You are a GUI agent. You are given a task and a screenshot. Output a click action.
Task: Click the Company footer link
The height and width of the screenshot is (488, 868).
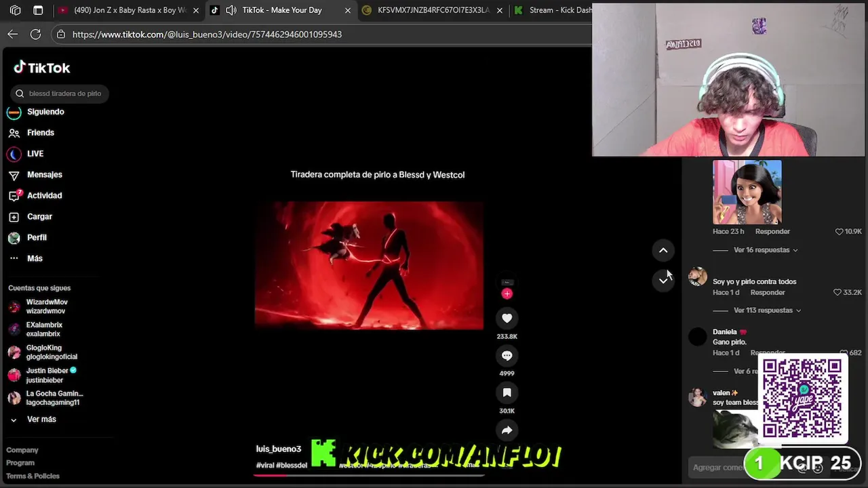coord(22,450)
